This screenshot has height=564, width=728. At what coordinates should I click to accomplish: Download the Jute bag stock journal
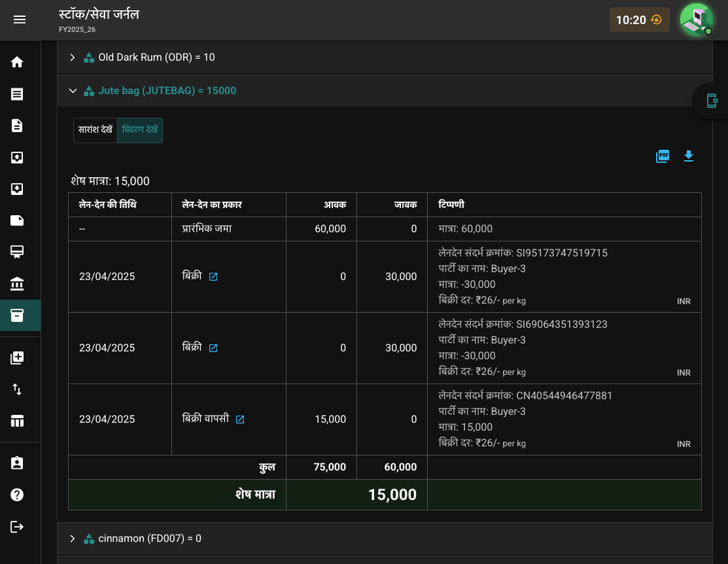coord(688,156)
